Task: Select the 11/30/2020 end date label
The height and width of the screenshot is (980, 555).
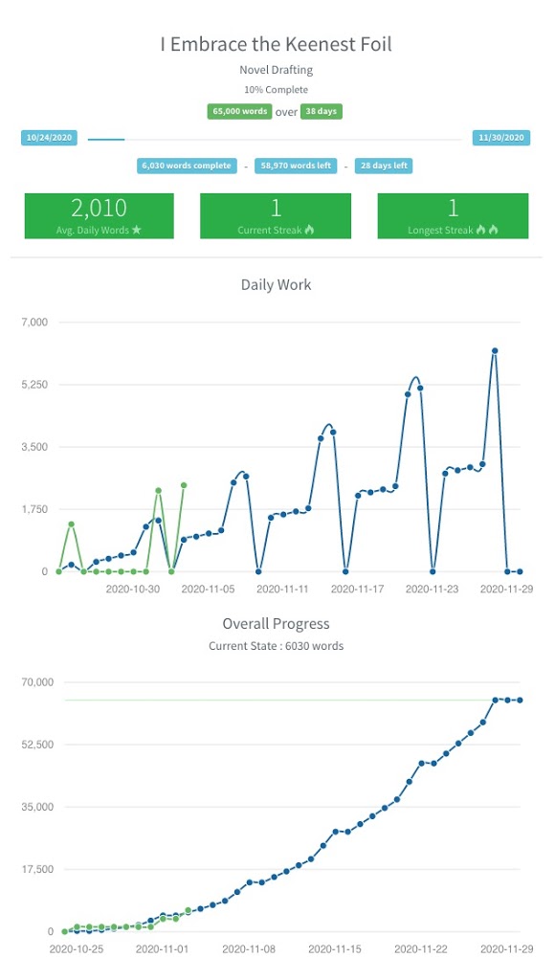Action: (x=501, y=138)
